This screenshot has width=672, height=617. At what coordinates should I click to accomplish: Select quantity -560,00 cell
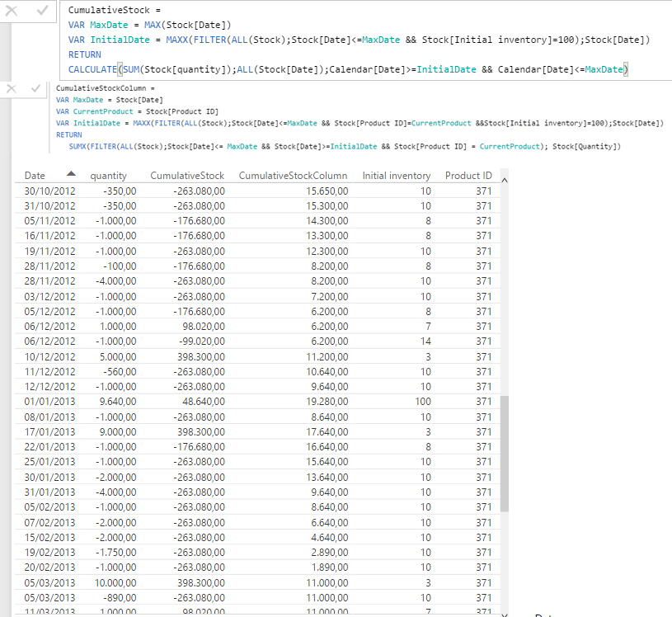click(x=120, y=372)
